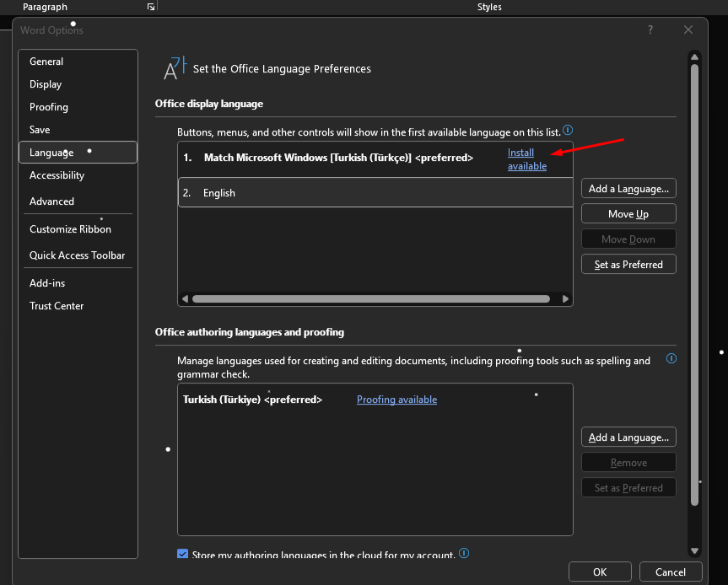728x585 pixels.
Task: Open the Paragraph settings dialog launcher
Action: [x=151, y=7]
